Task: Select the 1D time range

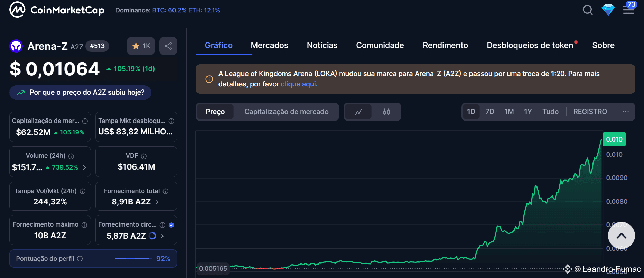Action: click(x=471, y=112)
